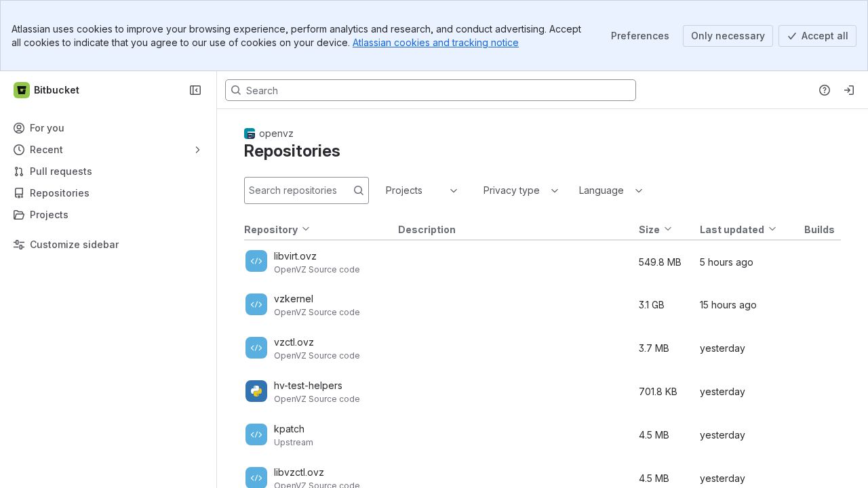Image resolution: width=868 pixels, height=488 pixels.
Task: Open the libvzctl.ovz repository link
Action: click(x=299, y=472)
